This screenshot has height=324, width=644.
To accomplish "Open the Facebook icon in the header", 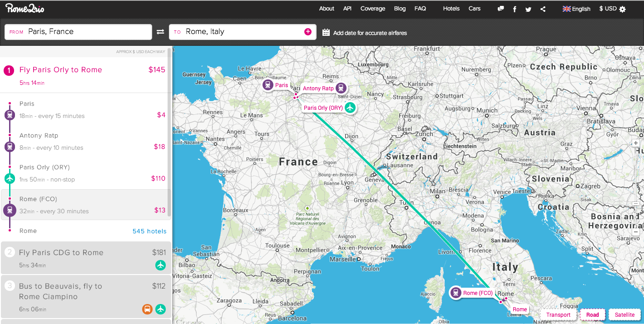I will pyautogui.click(x=515, y=9).
